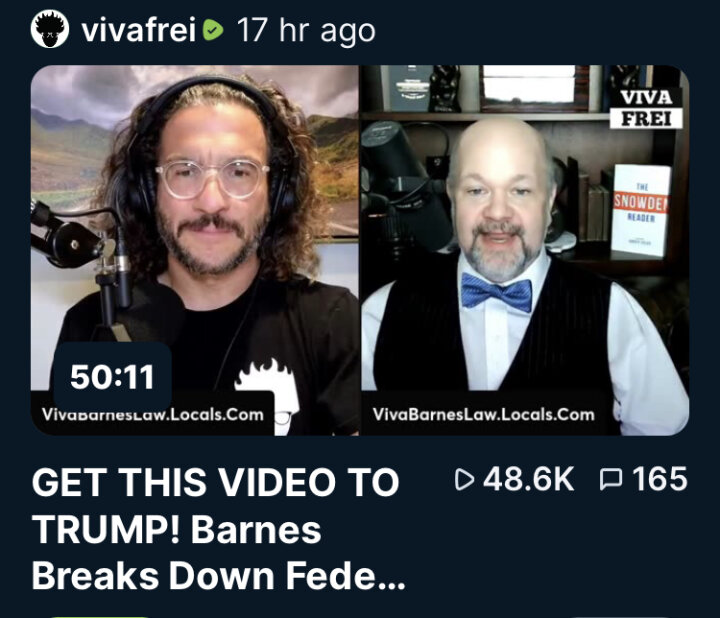Click the curly-haired host's video panel
The image size is (720, 618).
point(195,250)
